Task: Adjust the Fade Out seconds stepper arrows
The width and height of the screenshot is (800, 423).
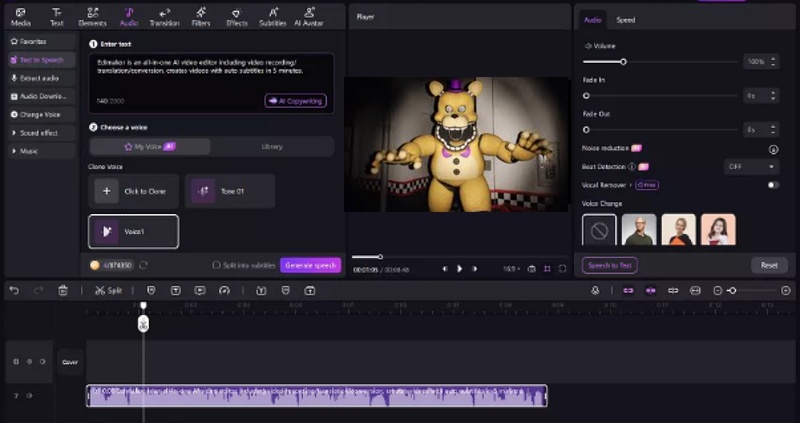Action: (773, 130)
